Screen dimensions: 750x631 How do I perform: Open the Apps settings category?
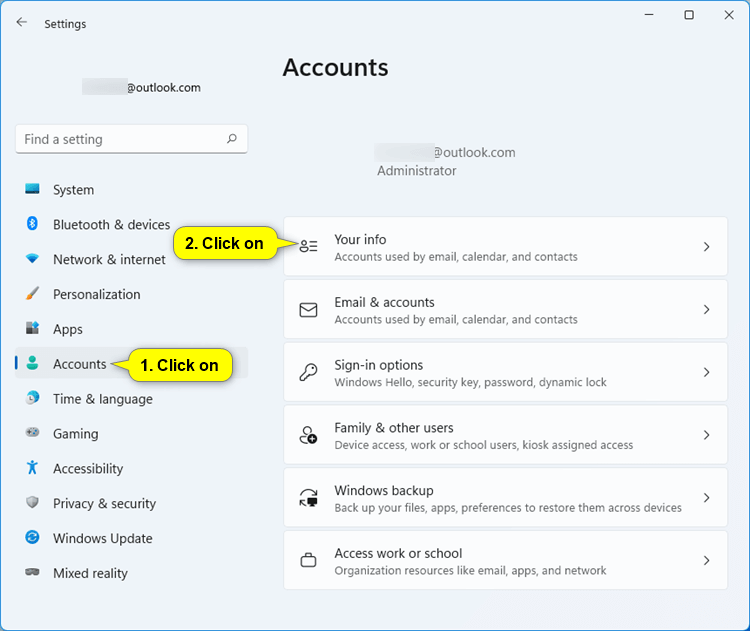click(x=132, y=329)
